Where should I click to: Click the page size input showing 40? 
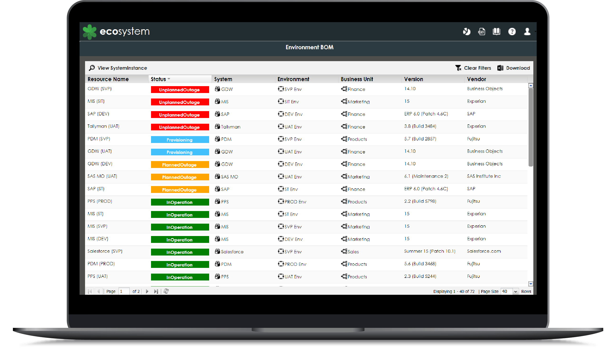pos(506,291)
